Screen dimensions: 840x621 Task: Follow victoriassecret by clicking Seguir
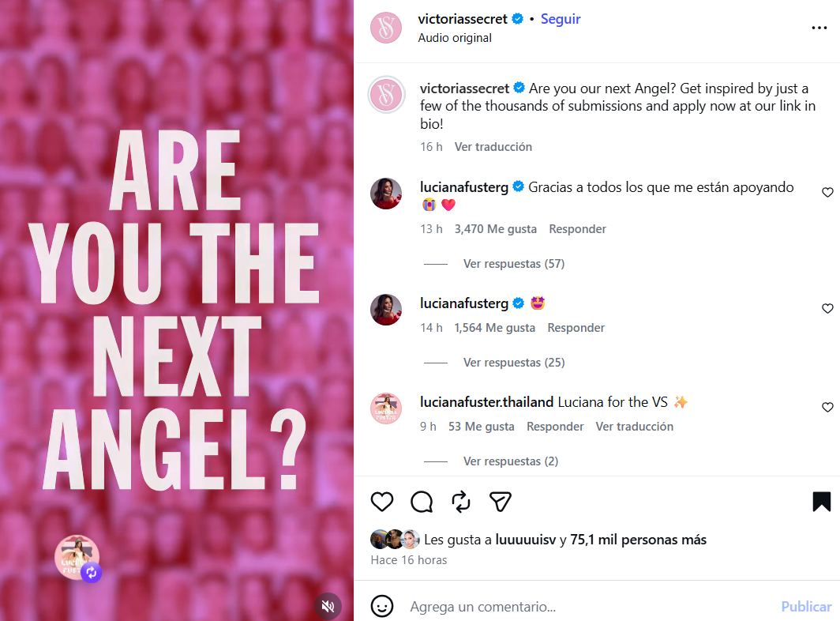[561, 18]
